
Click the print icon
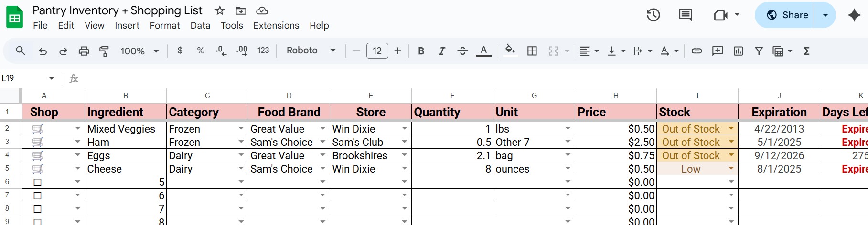coord(84,51)
